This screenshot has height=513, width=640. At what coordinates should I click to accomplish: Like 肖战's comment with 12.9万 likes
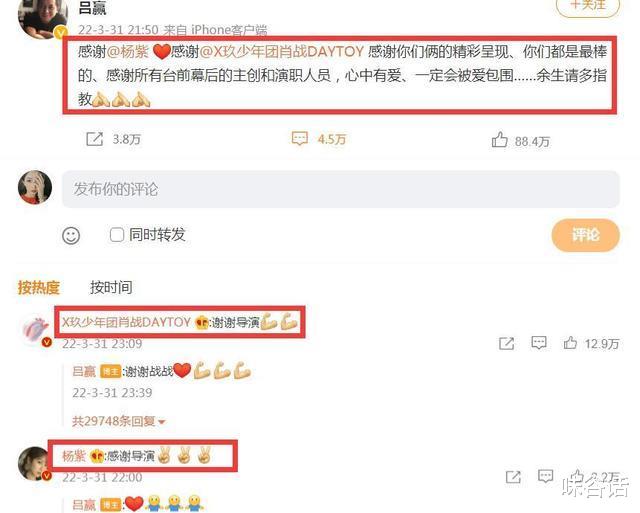pos(570,343)
